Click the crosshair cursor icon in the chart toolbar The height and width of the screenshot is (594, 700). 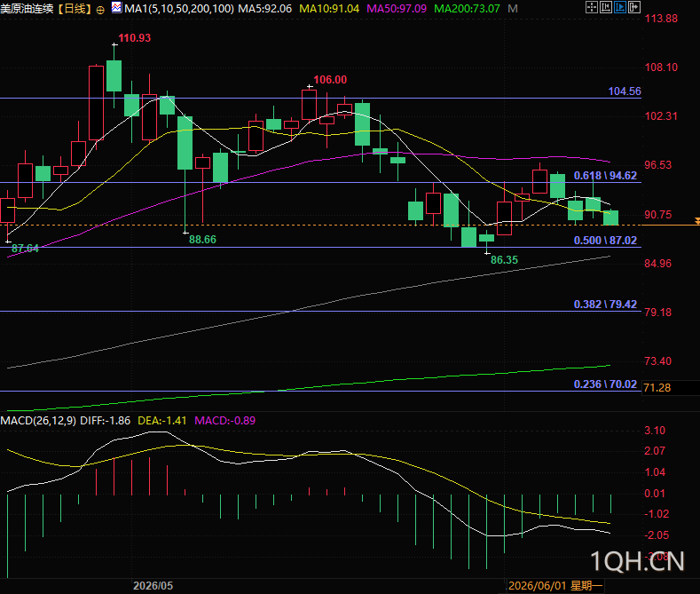click(592, 7)
